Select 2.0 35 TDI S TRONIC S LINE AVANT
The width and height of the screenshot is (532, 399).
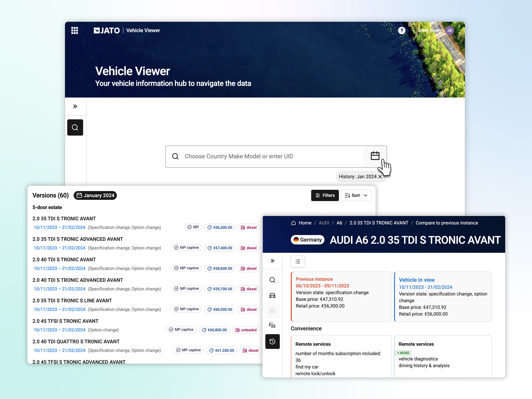tap(72, 301)
